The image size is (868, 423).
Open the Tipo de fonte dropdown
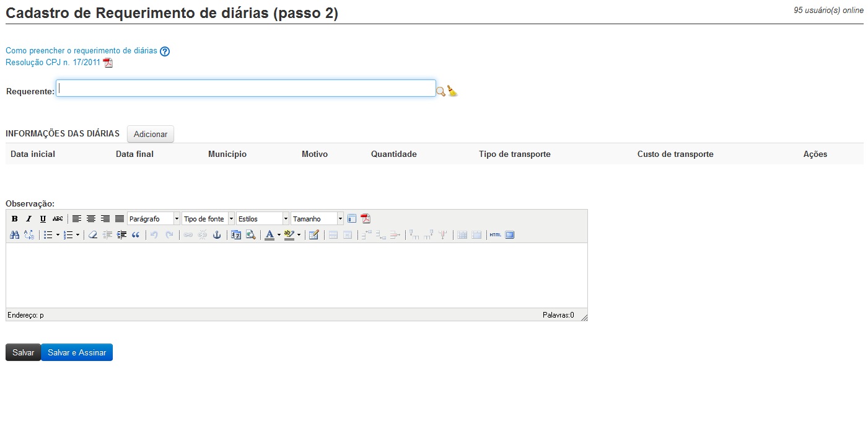[208, 219]
